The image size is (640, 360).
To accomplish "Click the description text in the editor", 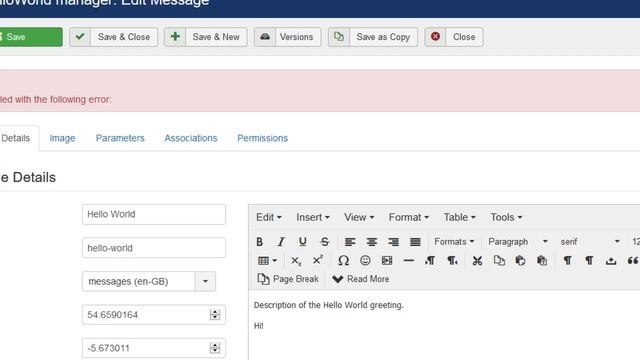I will click(329, 305).
